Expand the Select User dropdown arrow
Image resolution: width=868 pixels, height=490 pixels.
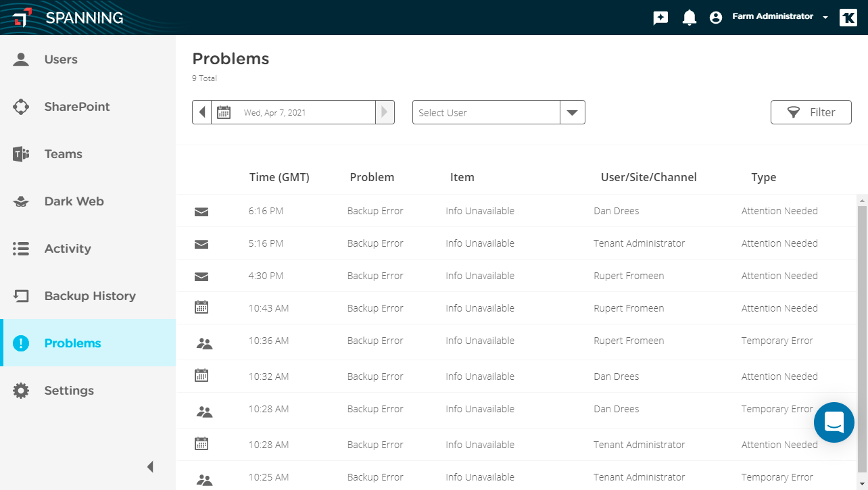(573, 112)
